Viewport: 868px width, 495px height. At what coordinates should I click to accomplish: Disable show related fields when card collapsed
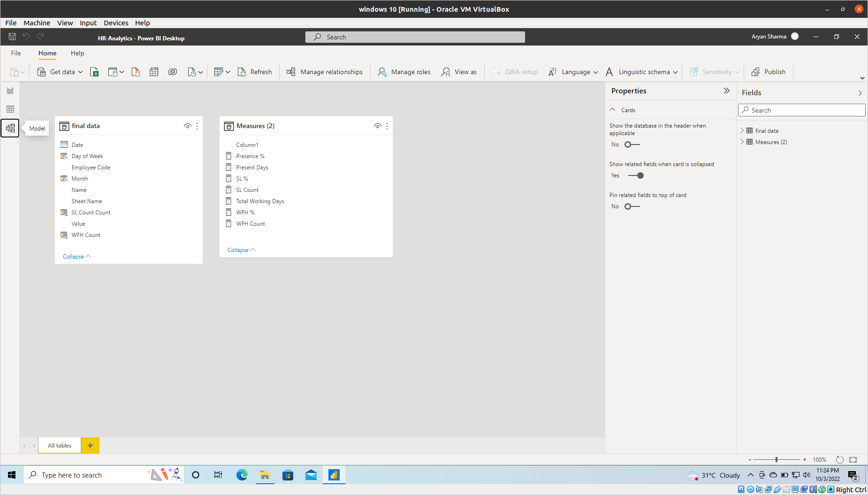636,175
